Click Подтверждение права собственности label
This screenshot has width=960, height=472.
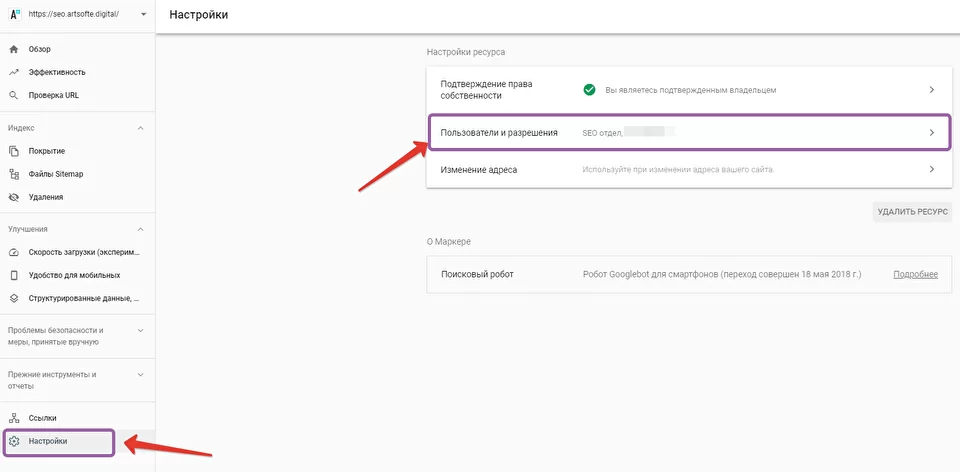(x=486, y=90)
